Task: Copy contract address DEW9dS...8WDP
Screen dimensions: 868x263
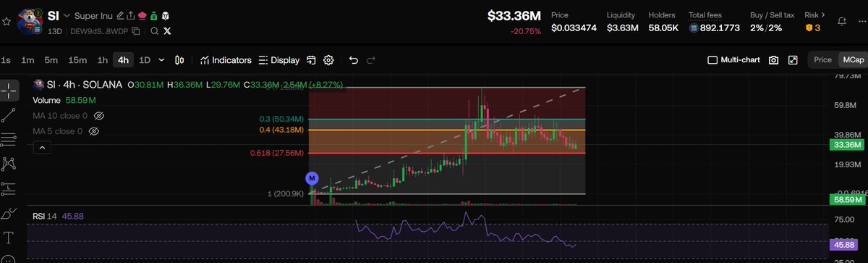Action: pyautogui.click(x=136, y=31)
